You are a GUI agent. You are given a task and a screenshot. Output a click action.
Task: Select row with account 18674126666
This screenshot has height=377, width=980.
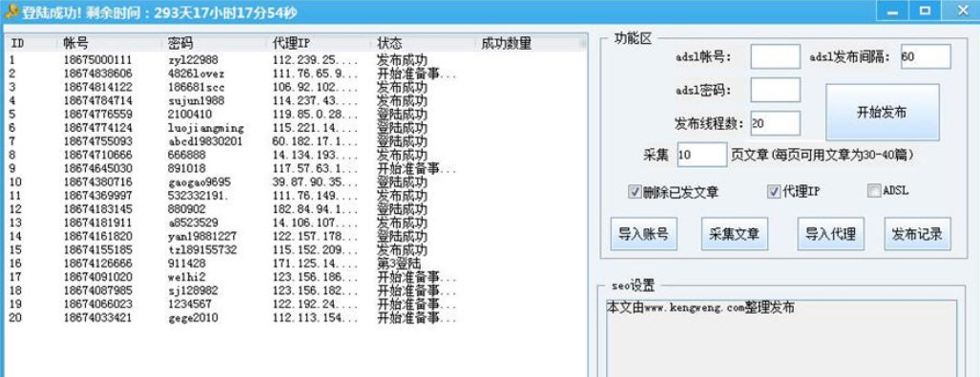pos(296,263)
